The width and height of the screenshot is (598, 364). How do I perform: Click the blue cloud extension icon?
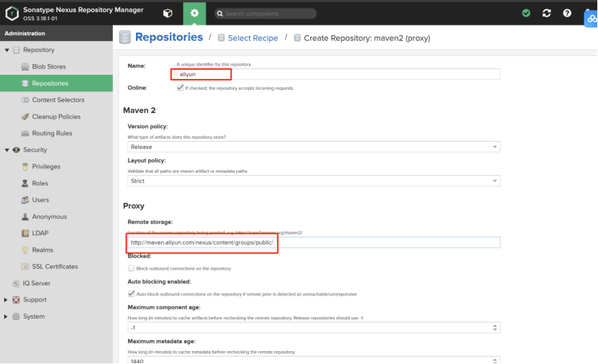coord(591,19)
